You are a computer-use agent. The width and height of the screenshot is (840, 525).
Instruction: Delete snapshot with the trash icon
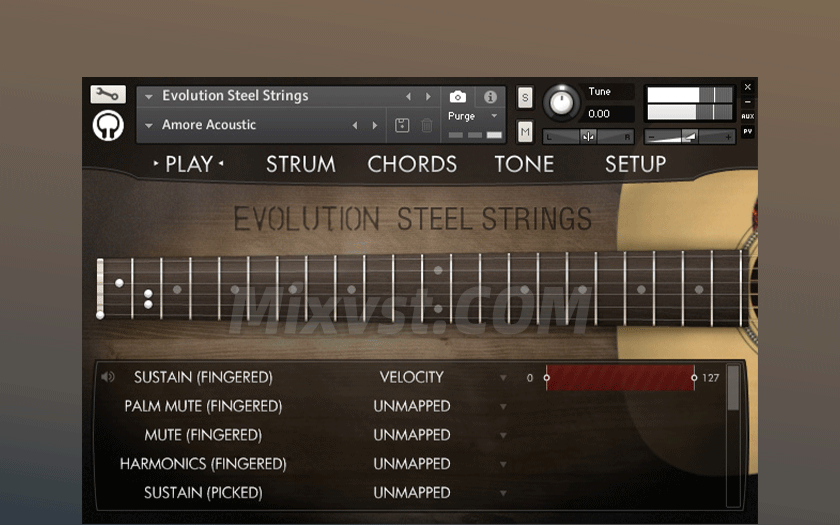(427, 125)
